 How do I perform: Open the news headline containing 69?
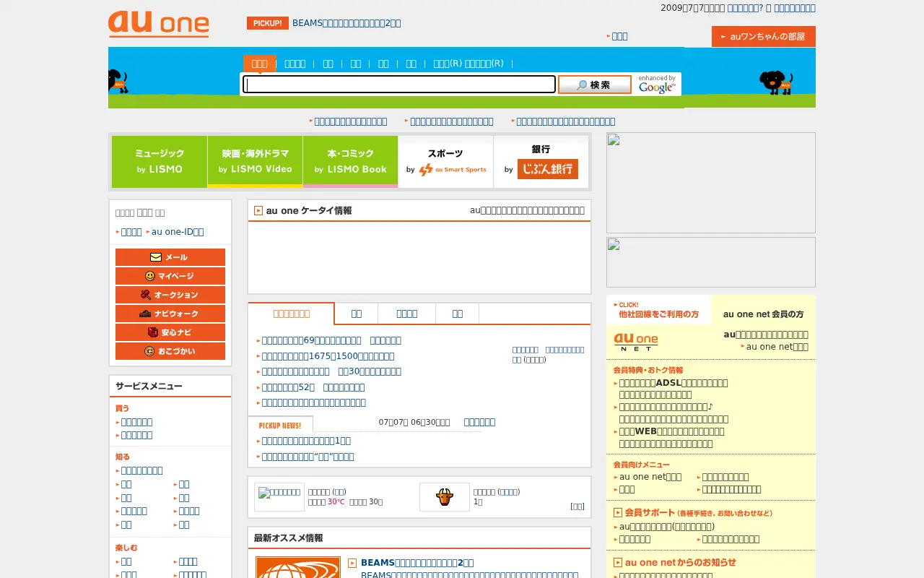coord(331,340)
